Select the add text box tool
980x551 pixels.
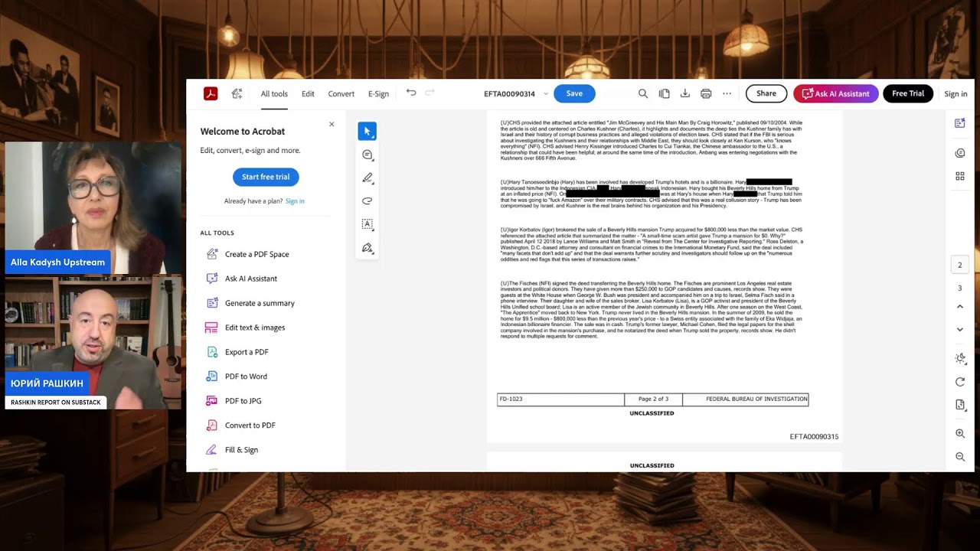[x=367, y=224]
